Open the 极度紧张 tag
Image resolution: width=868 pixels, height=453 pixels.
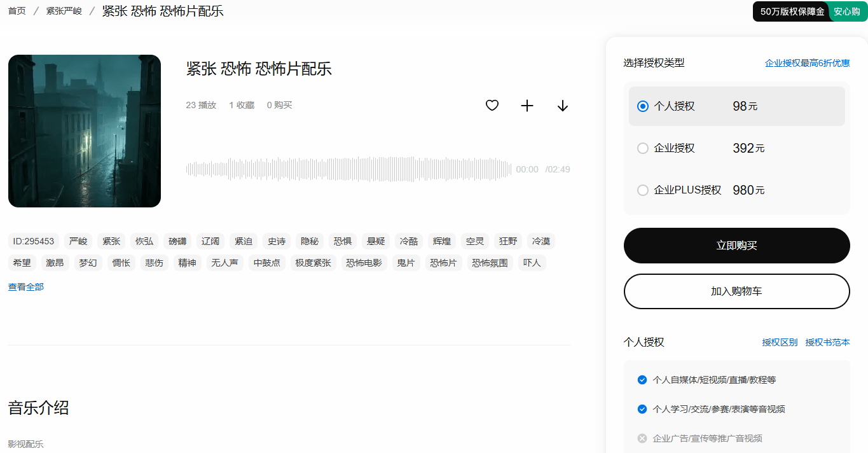[313, 263]
